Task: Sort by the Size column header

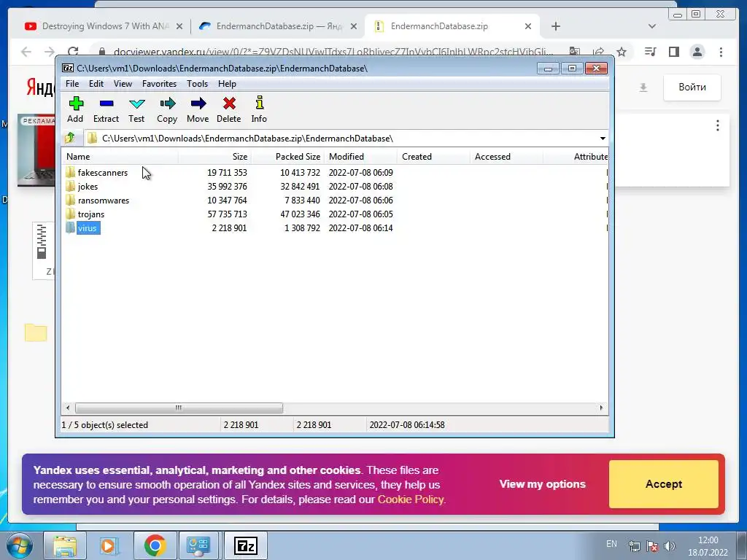Action: coord(214,157)
